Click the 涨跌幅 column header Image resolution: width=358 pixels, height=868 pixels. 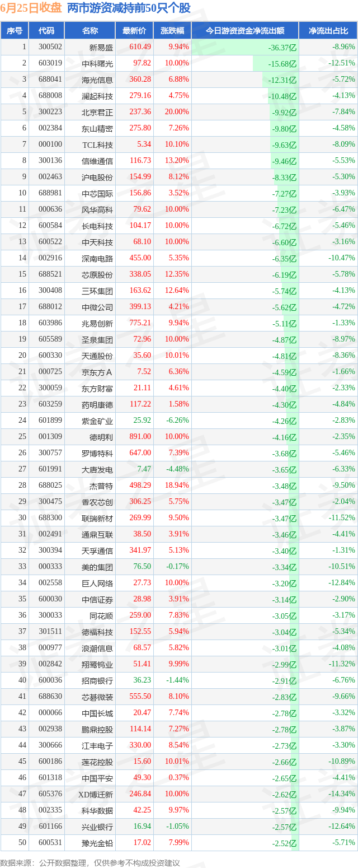tap(172, 31)
